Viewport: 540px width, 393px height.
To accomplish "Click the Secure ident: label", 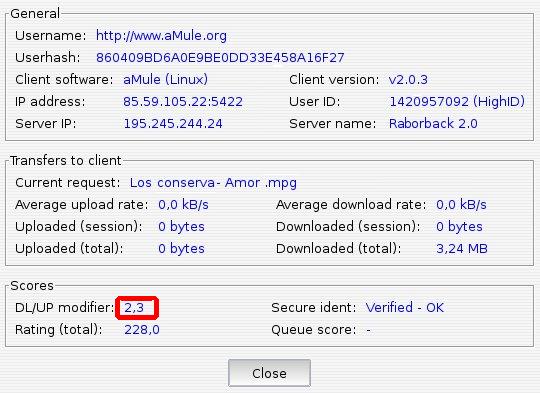I will click(x=314, y=308).
